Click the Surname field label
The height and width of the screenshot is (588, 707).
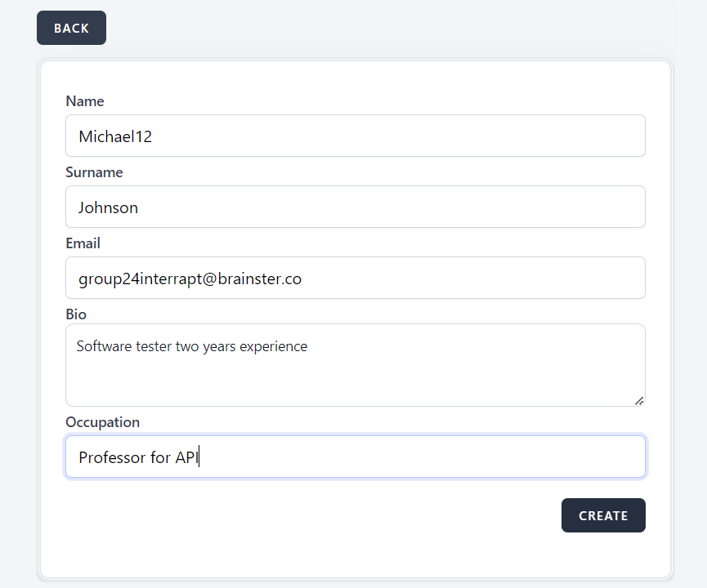(94, 172)
